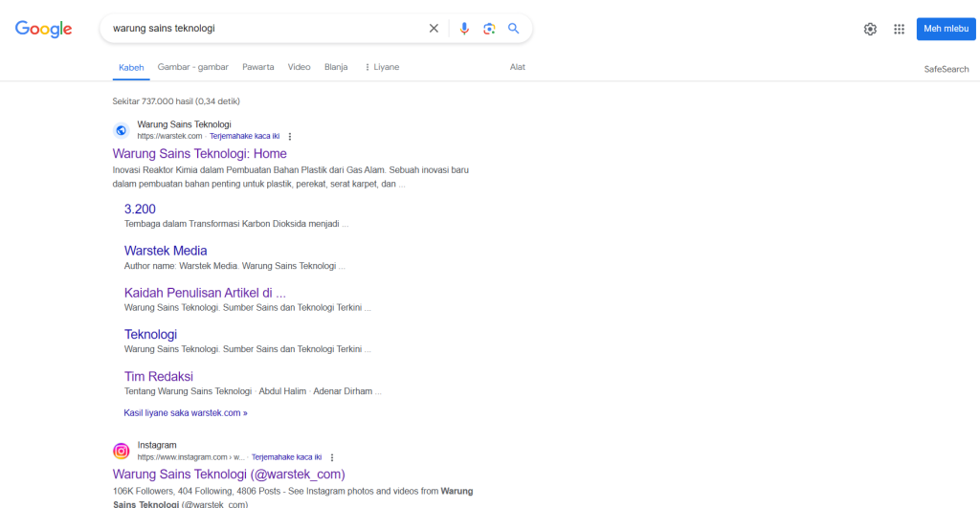Click the Meh mlebu sign-in button
980x508 pixels.
(x=946, y=29)
